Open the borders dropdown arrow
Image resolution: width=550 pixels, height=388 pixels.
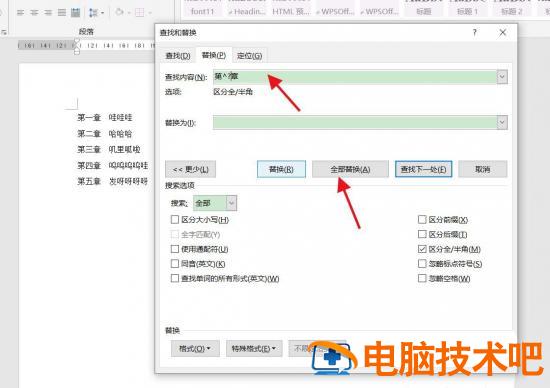pyautogui.click(x=149, y=13)
